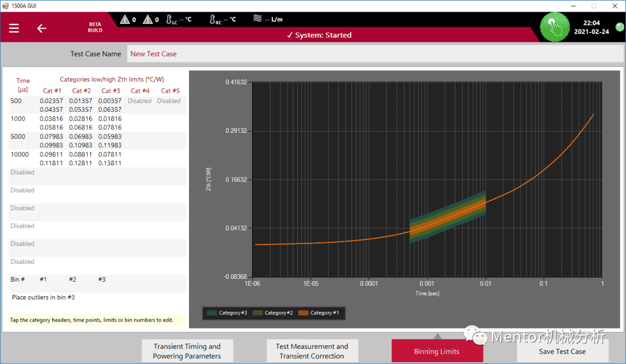
Task: Click the Category#3 legend swatch
Action: pos(212,313)
